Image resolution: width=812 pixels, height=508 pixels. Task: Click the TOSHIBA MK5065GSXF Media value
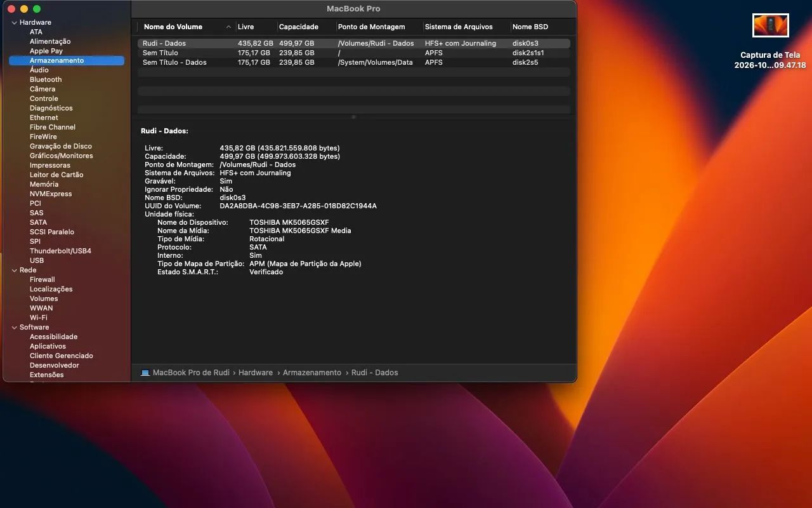point(300,231)
